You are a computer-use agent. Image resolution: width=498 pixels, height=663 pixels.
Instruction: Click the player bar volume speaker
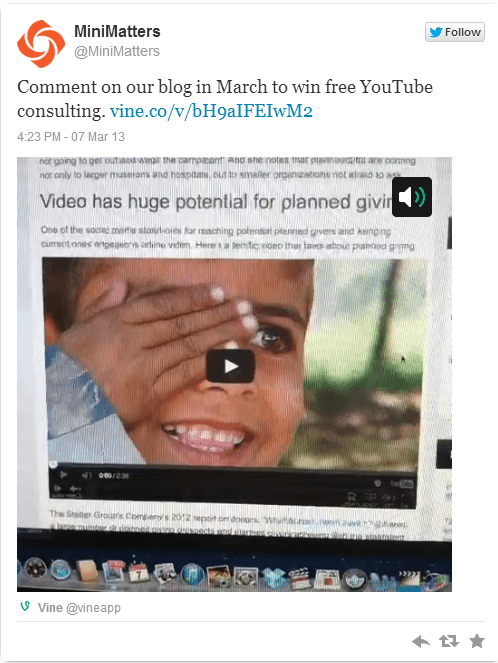tap(86, 475)
